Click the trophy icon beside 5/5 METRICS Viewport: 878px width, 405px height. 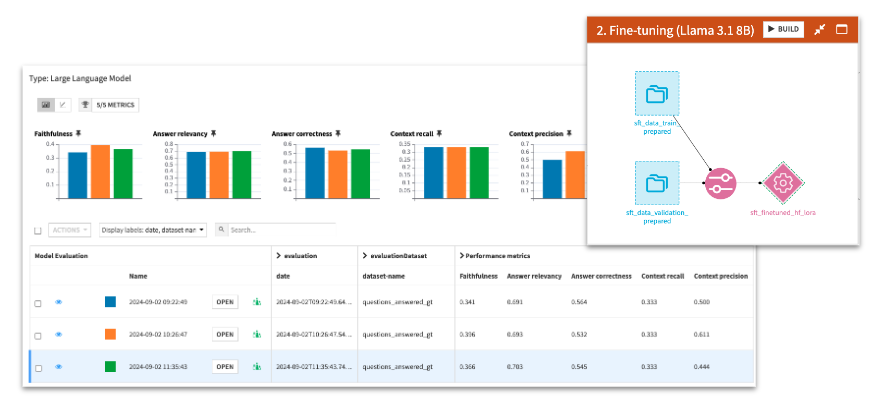tap(86, 105)
